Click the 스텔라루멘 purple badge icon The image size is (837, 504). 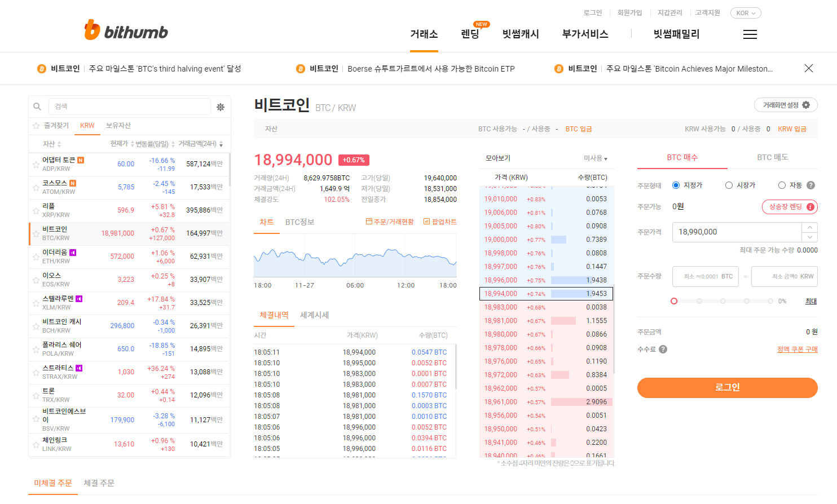coord(79,299)
